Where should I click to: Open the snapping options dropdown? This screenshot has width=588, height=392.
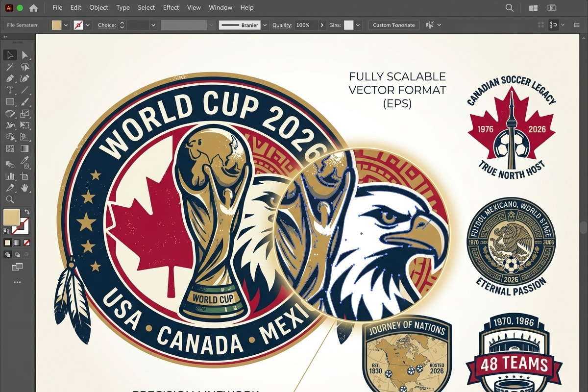[563, 25]
